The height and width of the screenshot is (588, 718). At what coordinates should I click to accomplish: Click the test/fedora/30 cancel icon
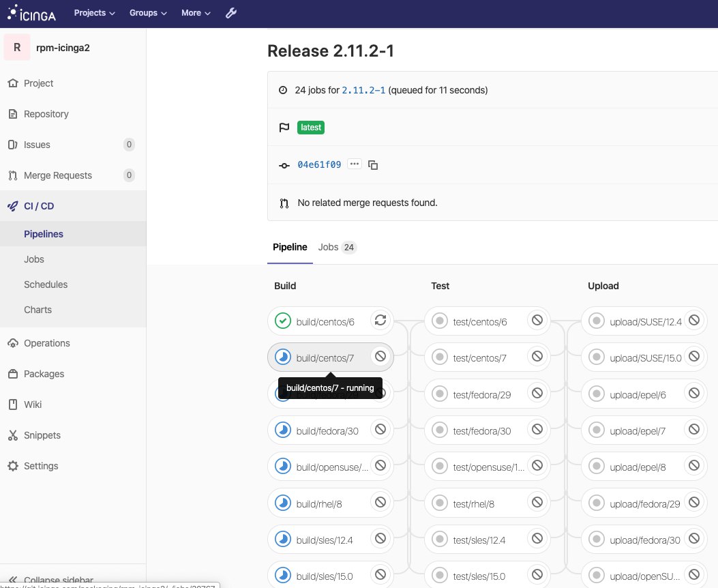click(537, 430)
